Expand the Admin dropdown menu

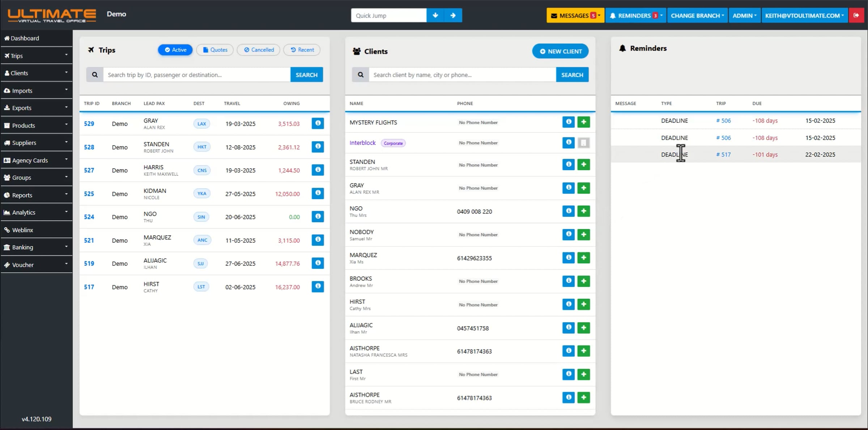coord(744,16)
